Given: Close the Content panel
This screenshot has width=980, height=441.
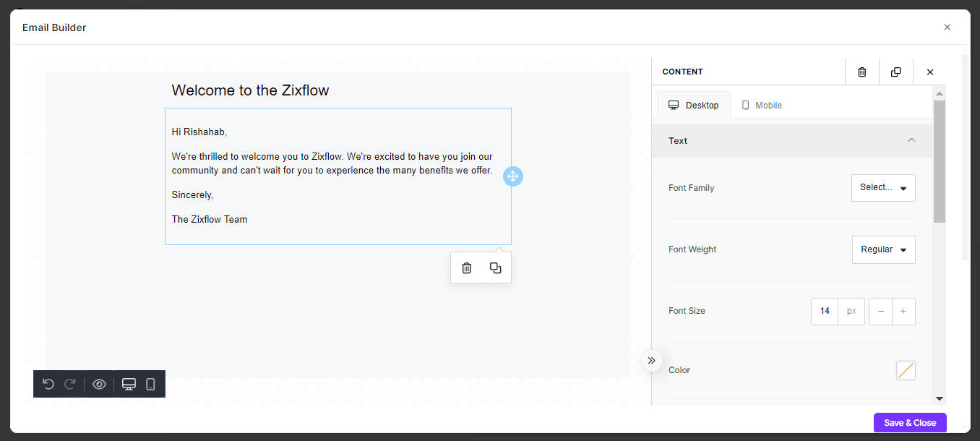Looking at the screenshot, I should [930, 72].
